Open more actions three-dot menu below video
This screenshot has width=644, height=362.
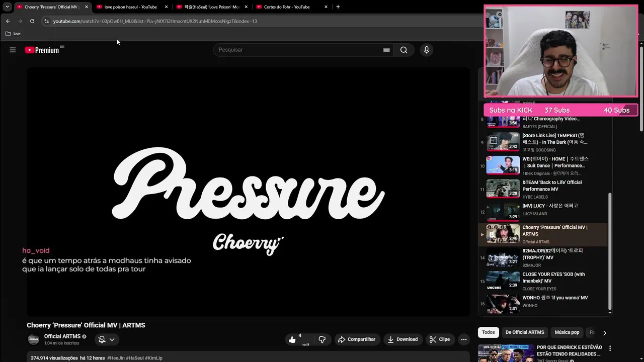click(x=464, y=339)
